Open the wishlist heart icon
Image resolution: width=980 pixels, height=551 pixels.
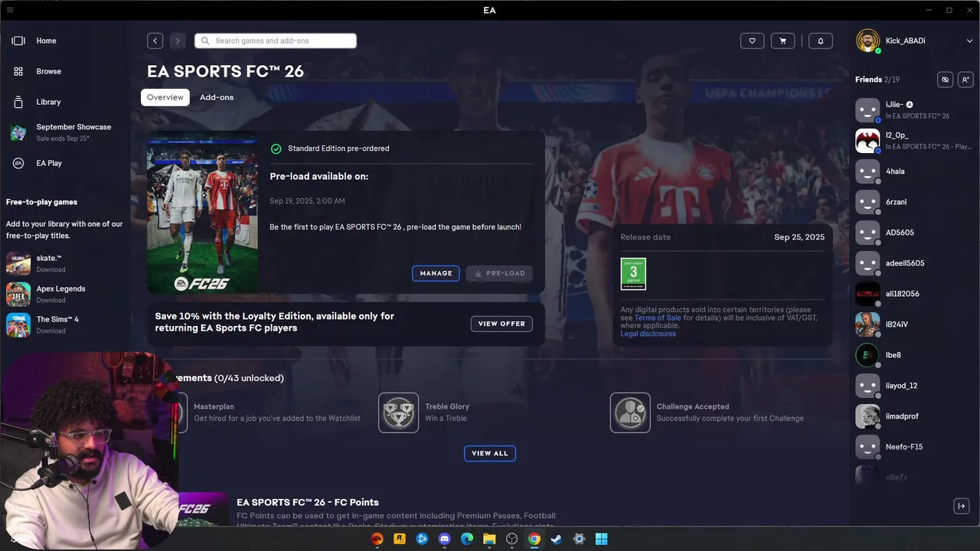(x=752, y=41)
